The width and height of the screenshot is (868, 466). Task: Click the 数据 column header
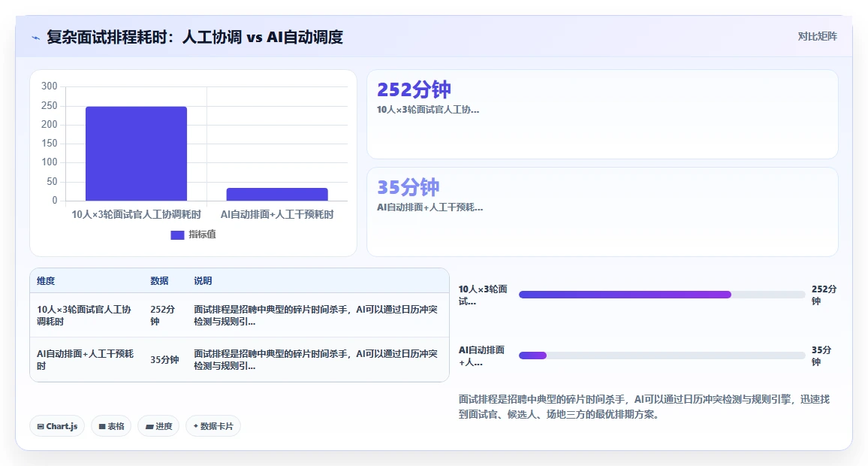click(159, 281)
